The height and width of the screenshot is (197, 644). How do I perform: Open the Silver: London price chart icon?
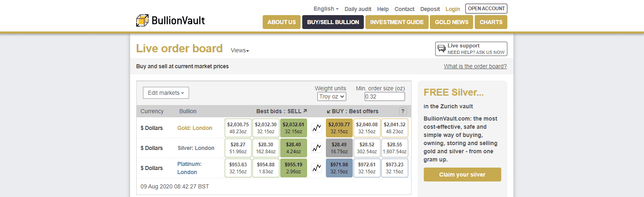tap(316, 148)
